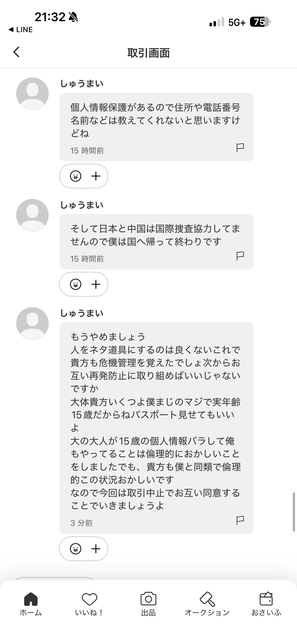Screen dimensions: 297x644
Task: Add emoji reaction to second message
Action: (76, 284)
